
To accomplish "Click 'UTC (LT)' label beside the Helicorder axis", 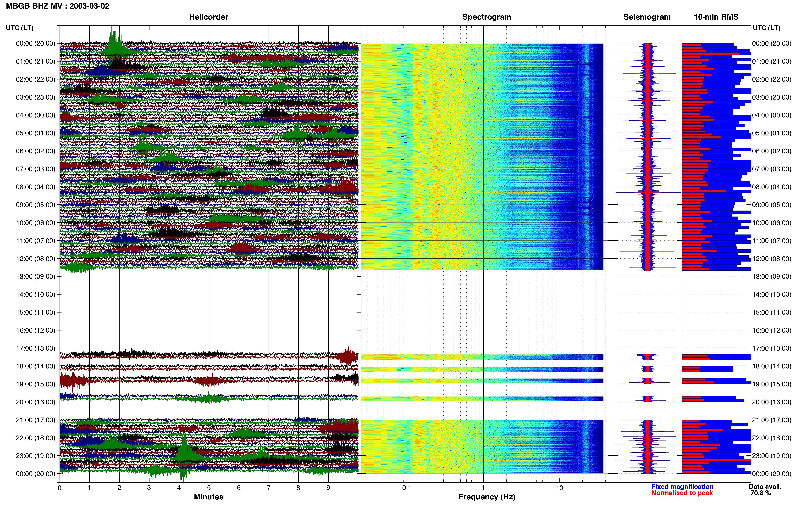I will click(20, 28).
